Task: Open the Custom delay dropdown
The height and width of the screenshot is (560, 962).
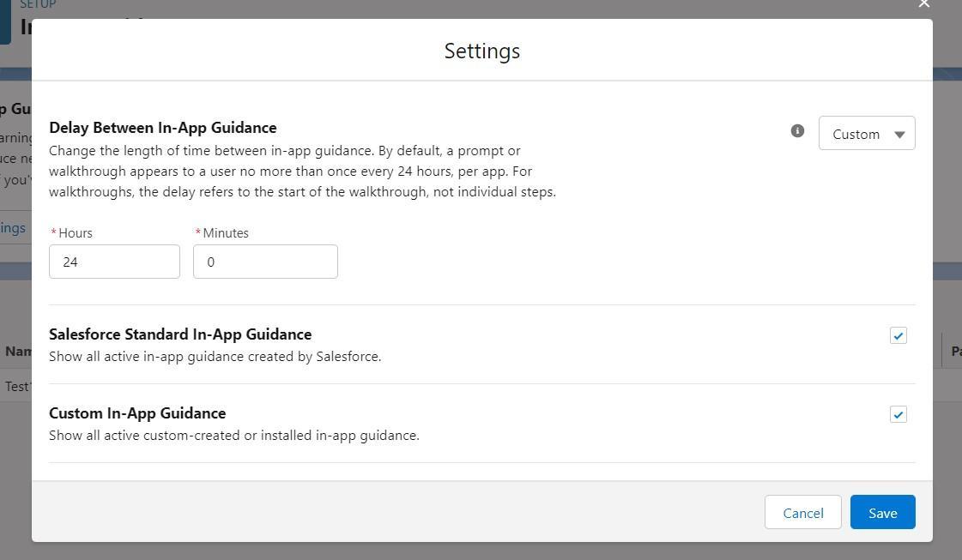Action: 866,134
